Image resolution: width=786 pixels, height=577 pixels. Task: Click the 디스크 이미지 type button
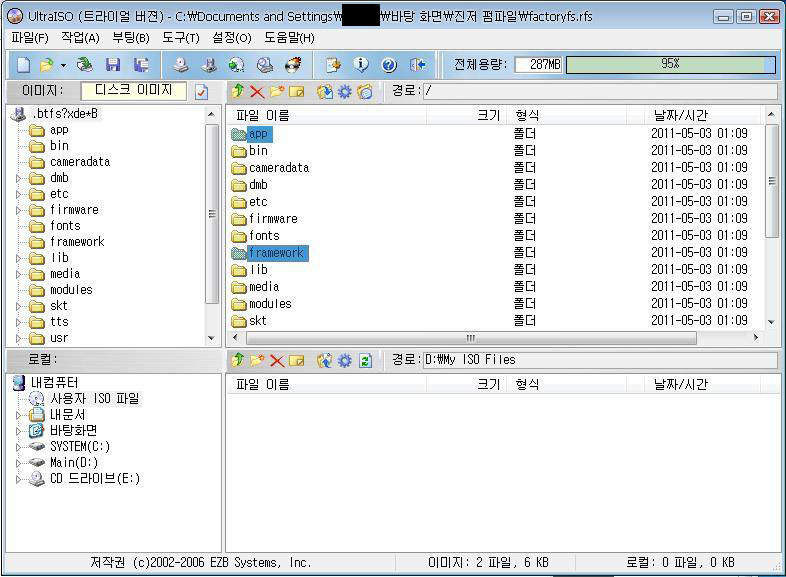coord(134,91)
